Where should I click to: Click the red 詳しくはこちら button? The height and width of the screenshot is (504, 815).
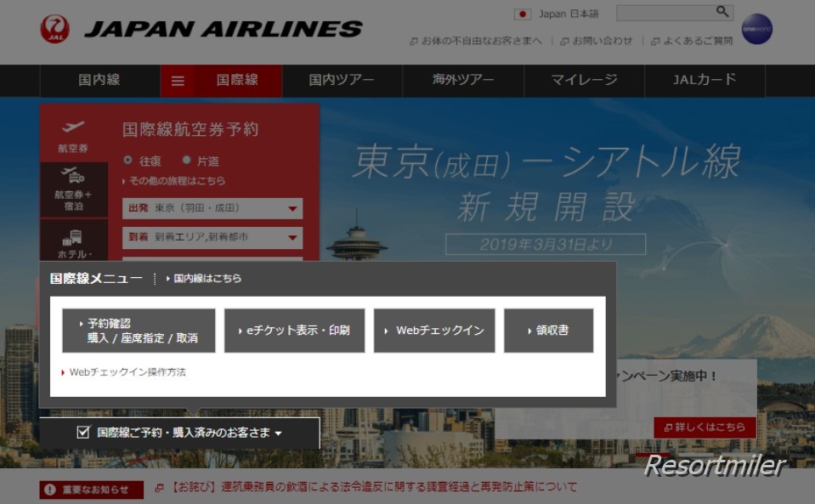pos(705,427)
